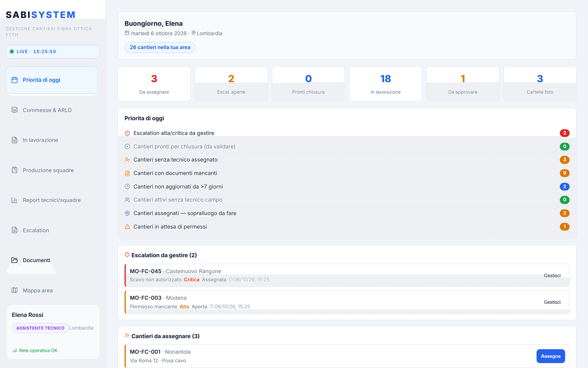Click check-circle icon beside Cantieri pronti per chiusura
The height and width of the screenshot is (368, 588).
127,147
